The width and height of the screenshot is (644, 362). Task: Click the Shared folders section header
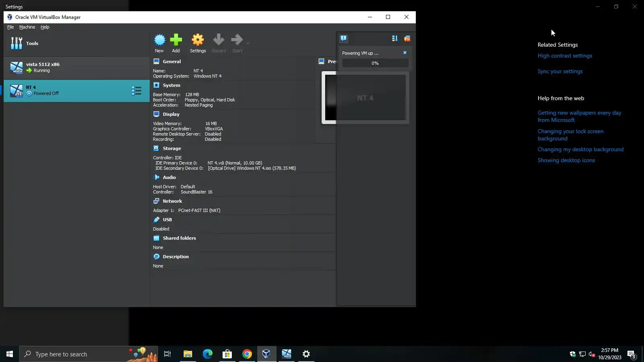point(179,238)
